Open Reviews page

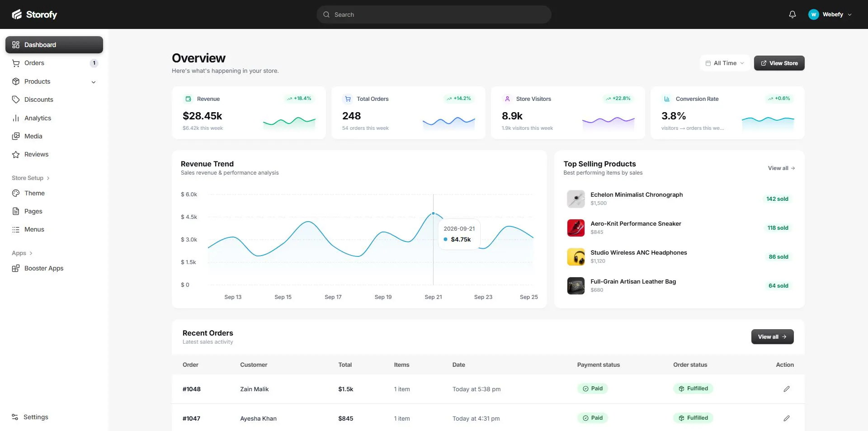[x=54, y=154]
